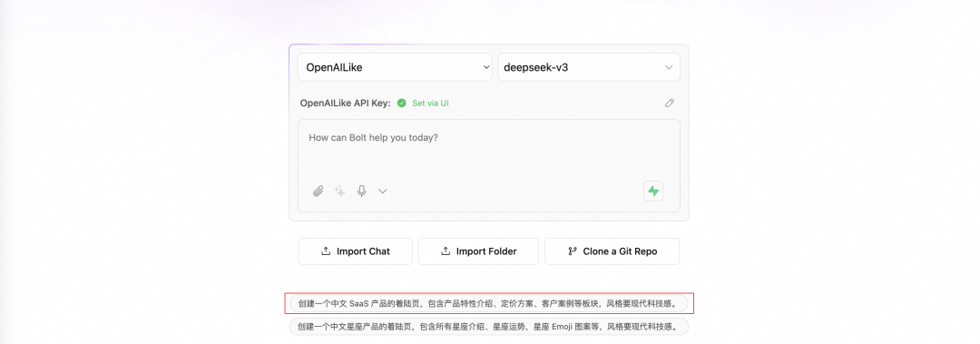Attach a file with the paperclip icon
980x344 pixels.
click(x=318, y=192)
